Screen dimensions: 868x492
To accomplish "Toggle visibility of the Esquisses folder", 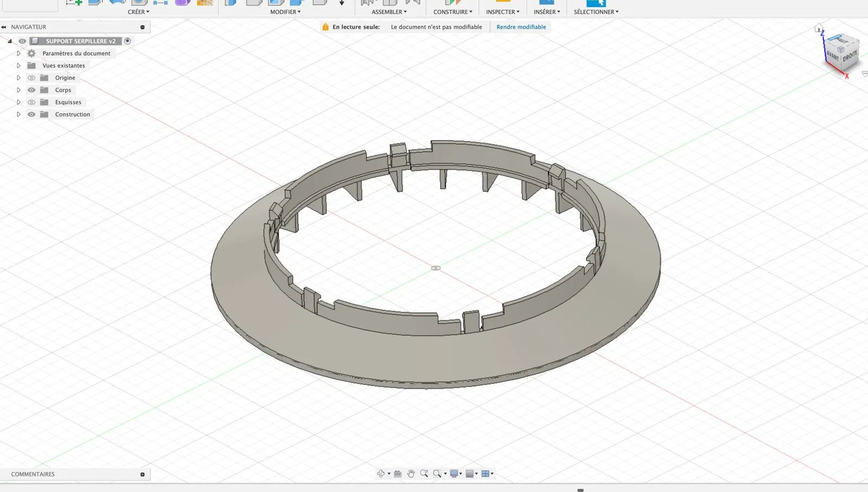I will [31, 102].
